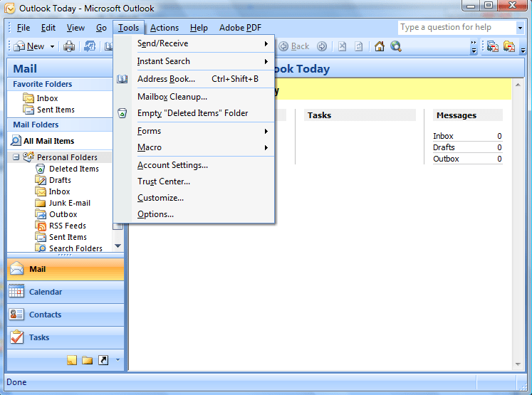
Task: Click the Home icon in the toolbar
Action: tap(380, 46)
